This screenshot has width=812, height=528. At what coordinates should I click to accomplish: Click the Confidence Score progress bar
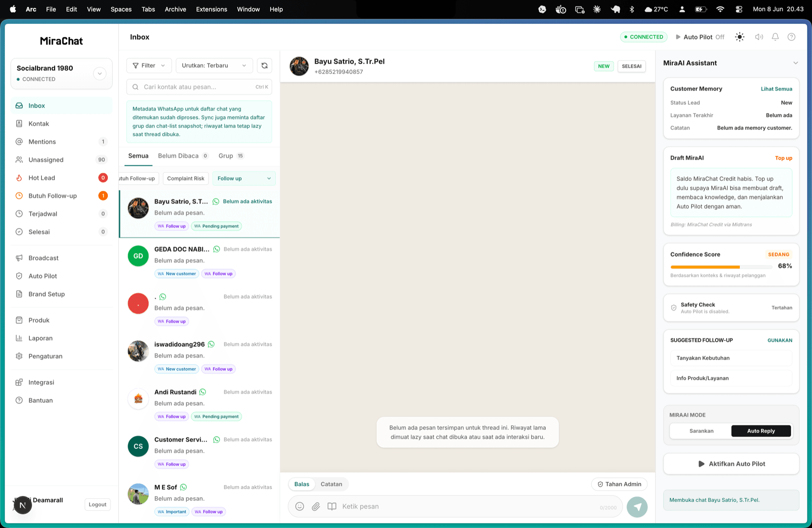(x=721, y=267)
